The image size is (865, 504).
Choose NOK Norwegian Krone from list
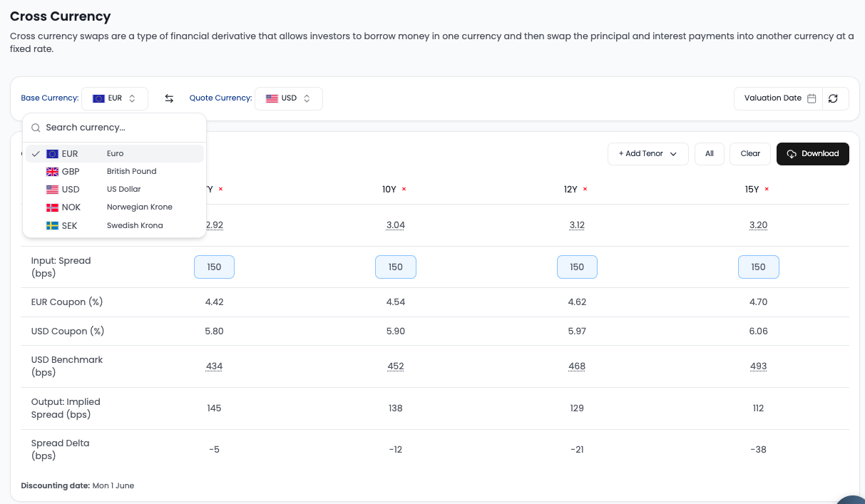[x=115, y=207]
